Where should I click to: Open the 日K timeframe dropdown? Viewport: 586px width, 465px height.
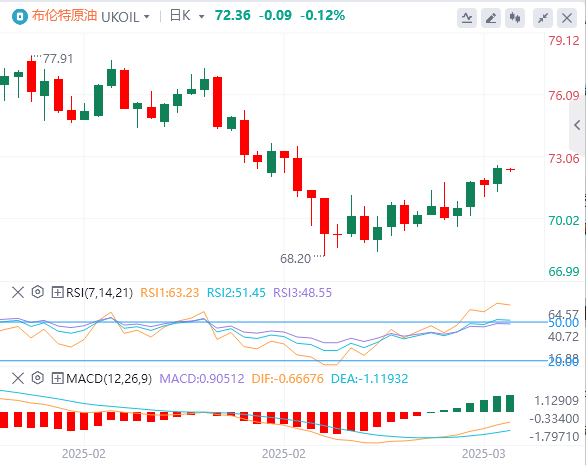coord(187,16)
